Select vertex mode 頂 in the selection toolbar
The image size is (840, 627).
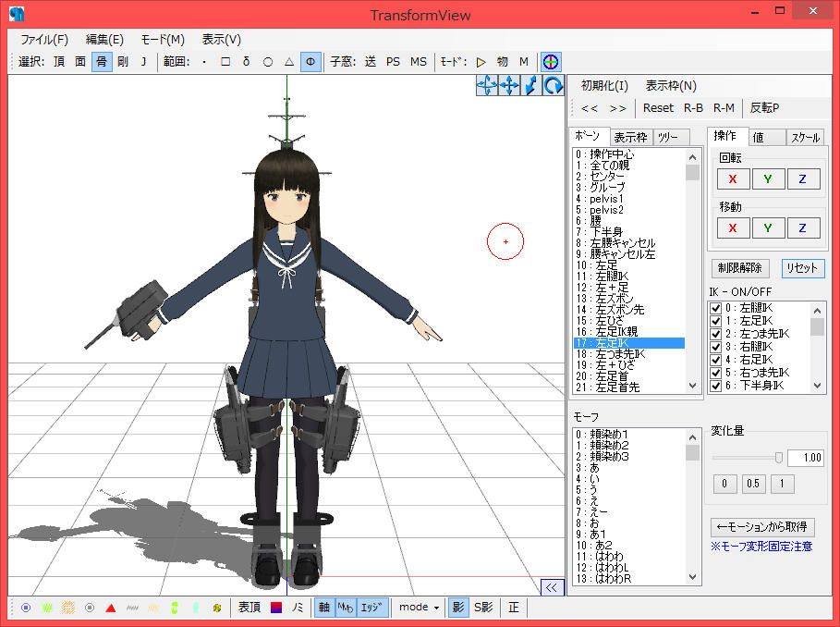pos(59,62)
